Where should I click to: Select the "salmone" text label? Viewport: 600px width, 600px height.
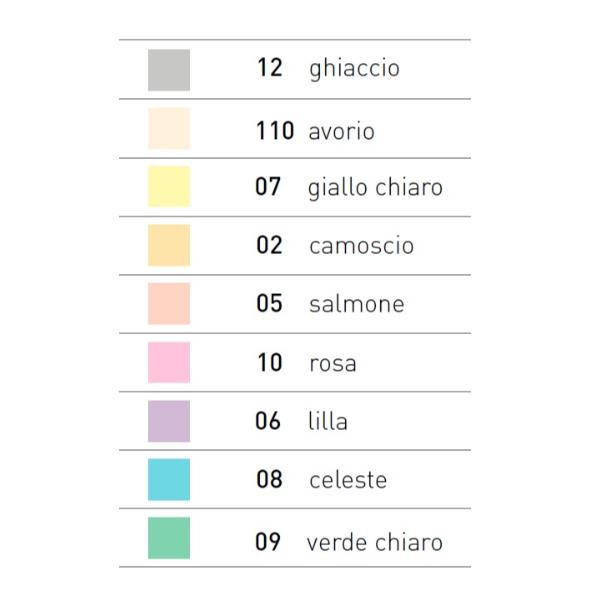356,304
